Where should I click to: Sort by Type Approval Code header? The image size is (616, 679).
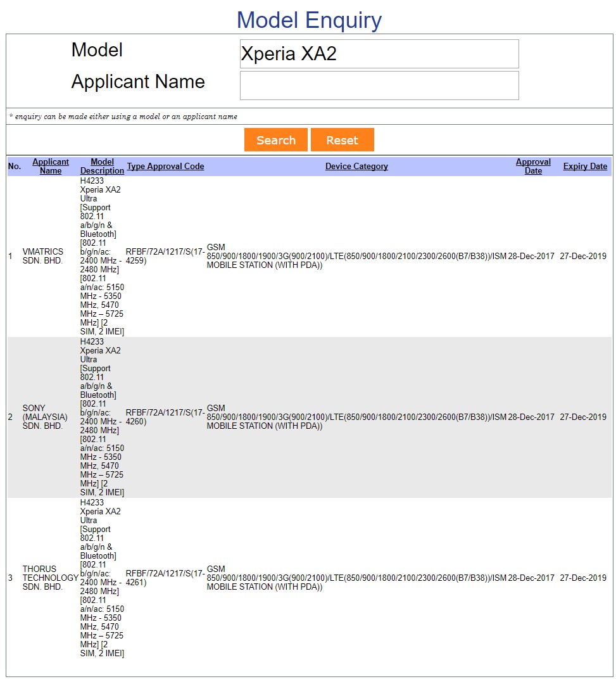165,166
